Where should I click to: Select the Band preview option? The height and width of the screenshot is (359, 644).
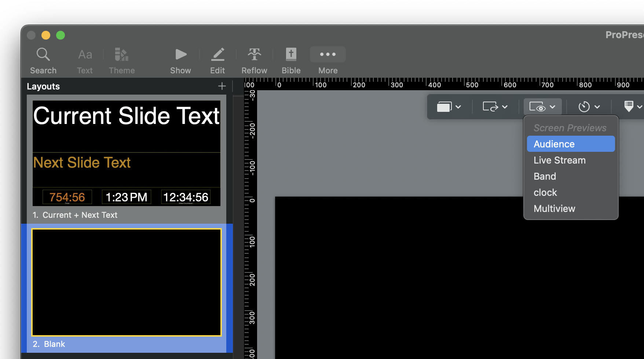click(x=545, y=176)
